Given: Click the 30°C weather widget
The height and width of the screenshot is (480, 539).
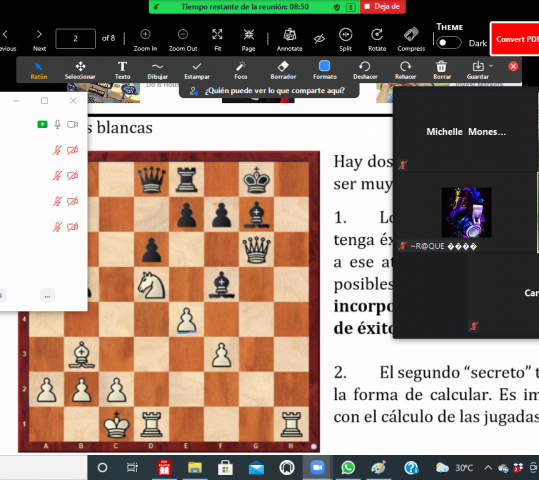Looking at the screenshot, I should 454,468.
